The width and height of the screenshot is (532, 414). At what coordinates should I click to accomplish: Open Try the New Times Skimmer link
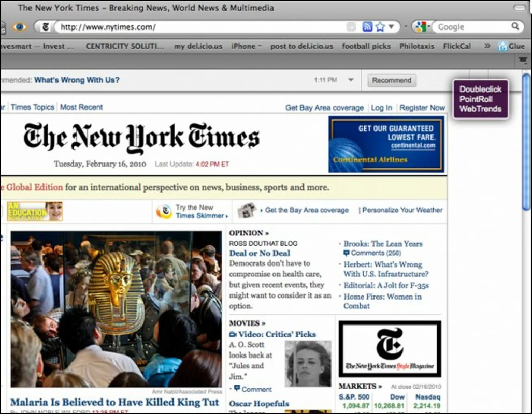pyautogui.click(x=202, y=212)
